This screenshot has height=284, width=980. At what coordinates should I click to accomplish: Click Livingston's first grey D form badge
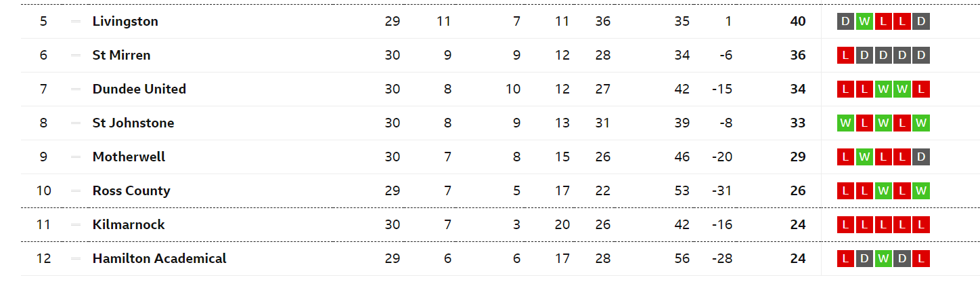pyautogui.click(x=845, y=21)
